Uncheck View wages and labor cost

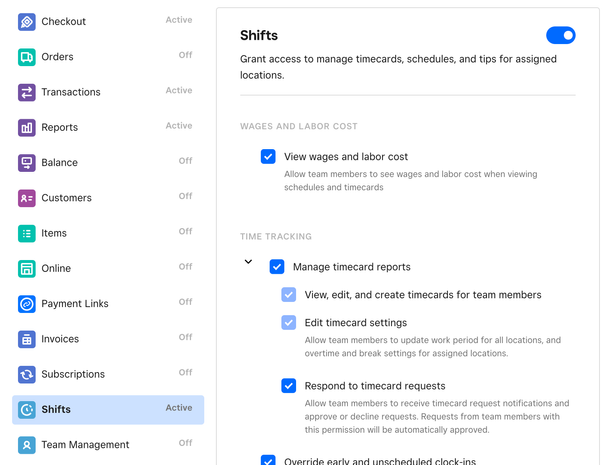coord(268,157)
